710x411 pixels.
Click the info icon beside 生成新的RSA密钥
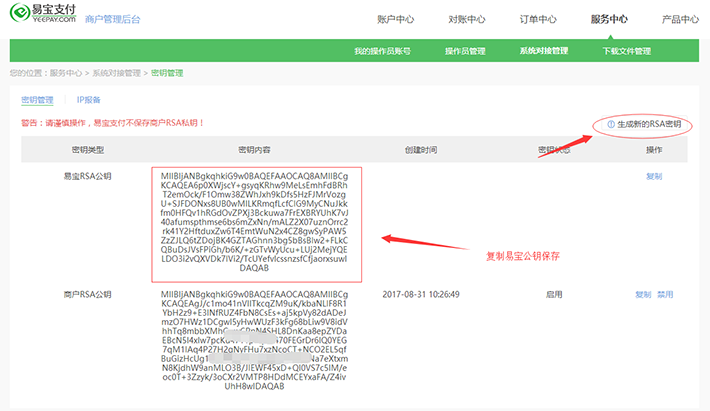610,124
